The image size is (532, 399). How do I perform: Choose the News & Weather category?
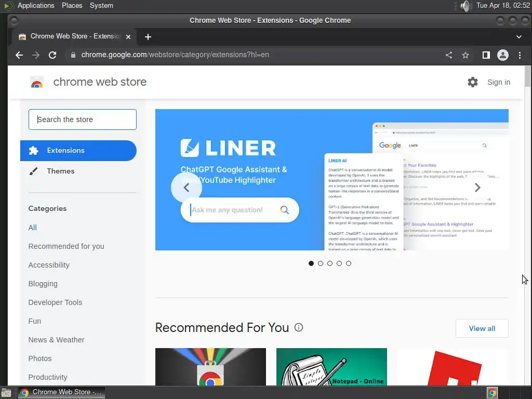[x=56, y=340]
